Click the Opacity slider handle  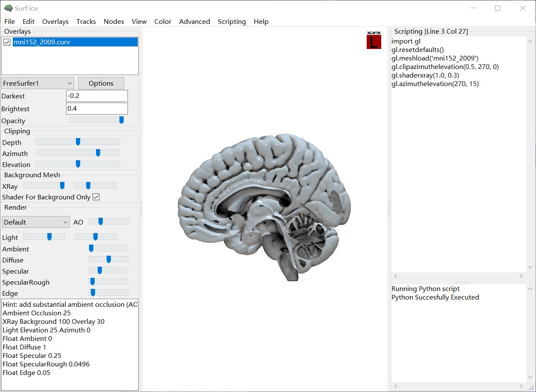click(122, 120)
